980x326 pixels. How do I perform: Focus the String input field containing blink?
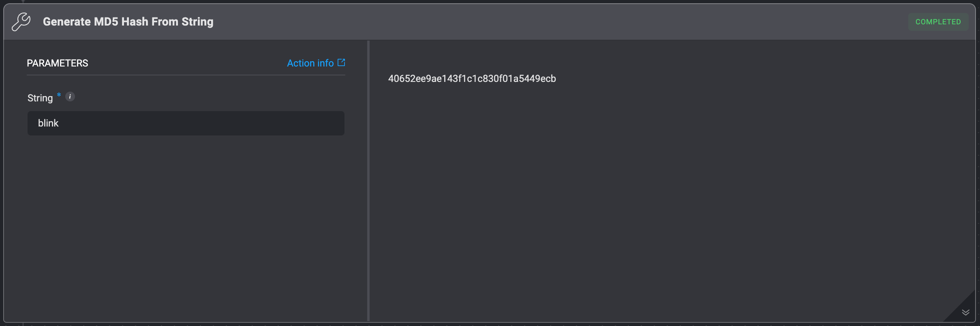(186, 123)
